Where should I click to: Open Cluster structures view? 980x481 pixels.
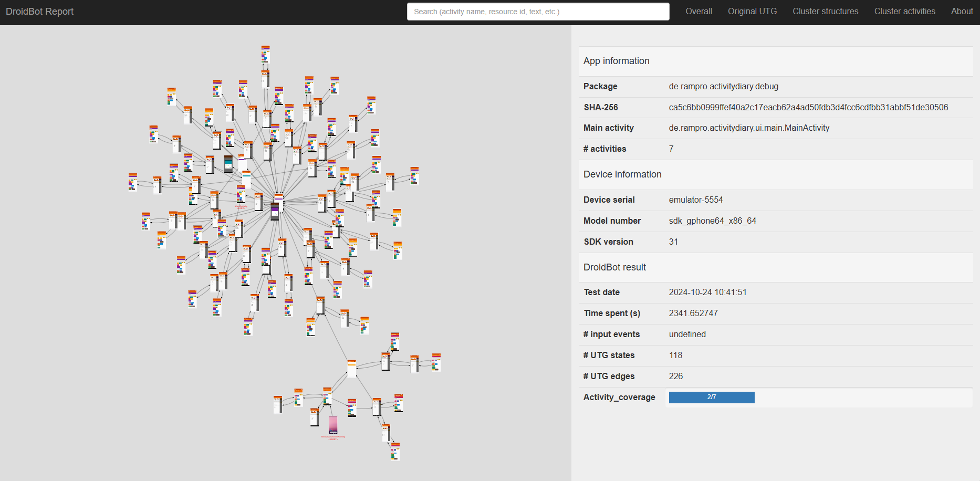point(825,12)
